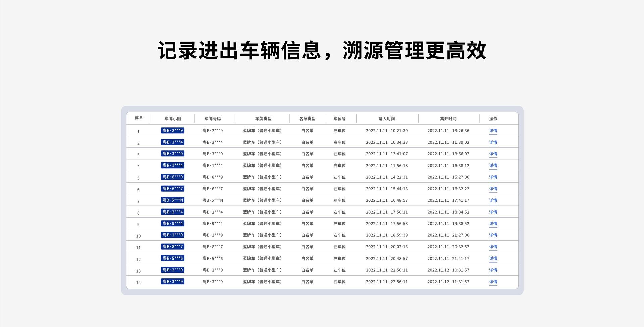644x327 pixels.
Task: Click the 离开时间 column header
Action: point(448,119)
